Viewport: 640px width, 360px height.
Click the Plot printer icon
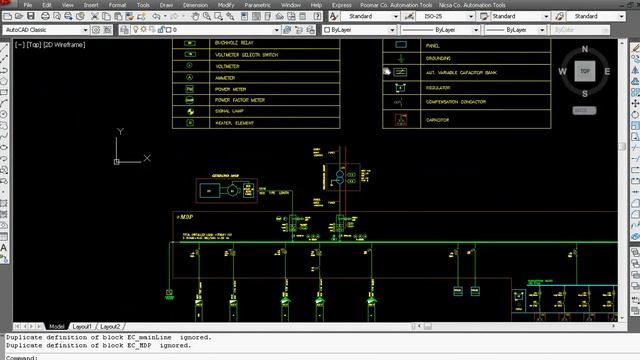point(45,16)
